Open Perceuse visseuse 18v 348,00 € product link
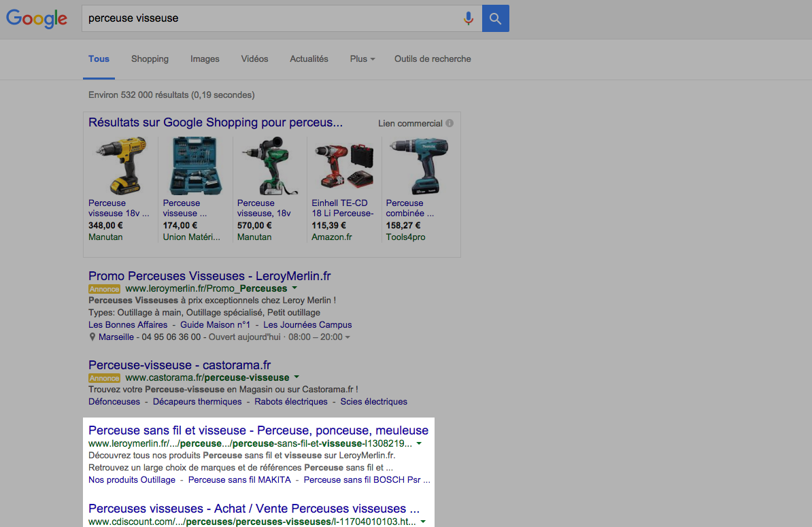The image size is (812, 527). [x=118, y=208]
